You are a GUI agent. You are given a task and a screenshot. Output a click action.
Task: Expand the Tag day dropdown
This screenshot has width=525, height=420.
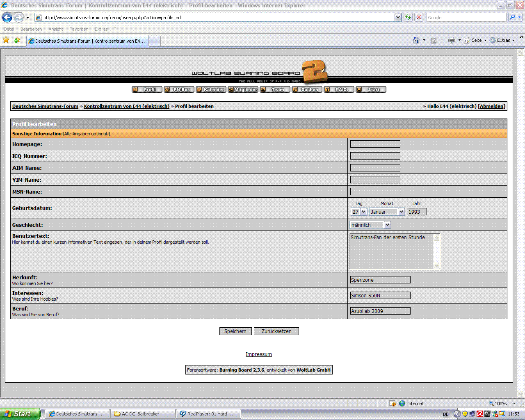[x=363, y=212]
